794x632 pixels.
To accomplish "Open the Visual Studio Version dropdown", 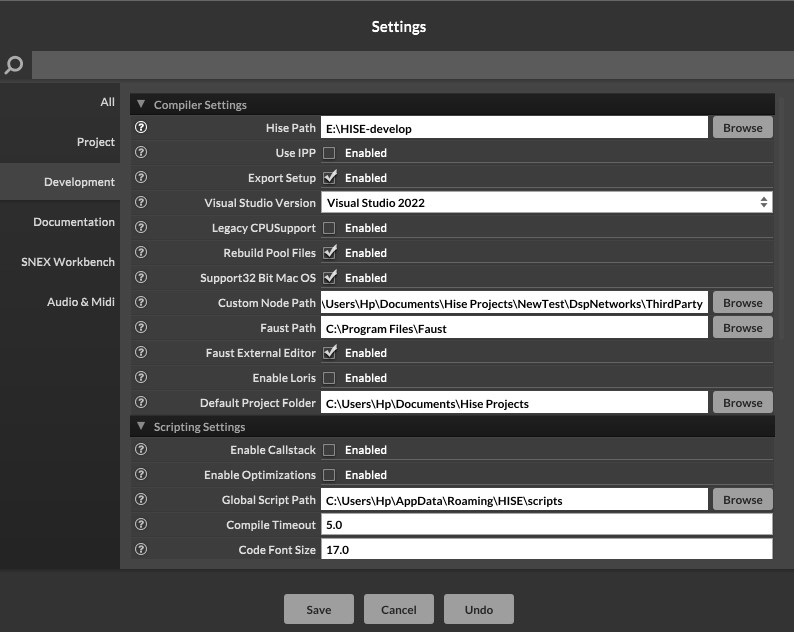I will click(x=546, y=203).
